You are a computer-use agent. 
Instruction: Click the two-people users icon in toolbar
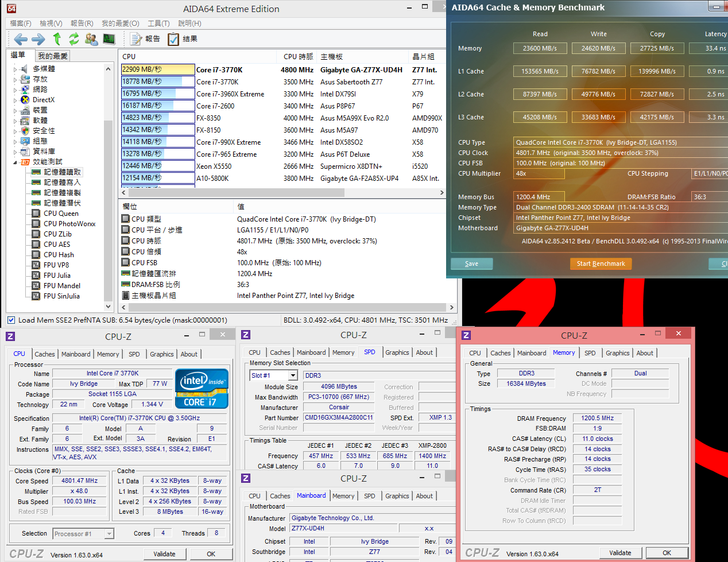coord(91,39)
